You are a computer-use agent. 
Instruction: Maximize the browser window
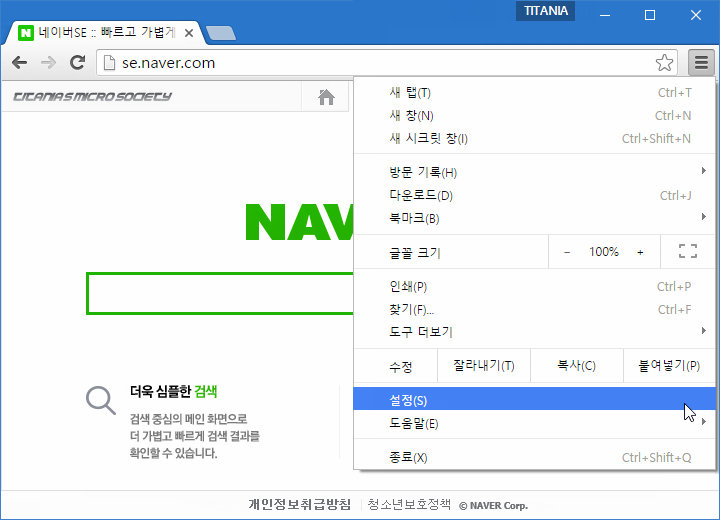(650, 15)
